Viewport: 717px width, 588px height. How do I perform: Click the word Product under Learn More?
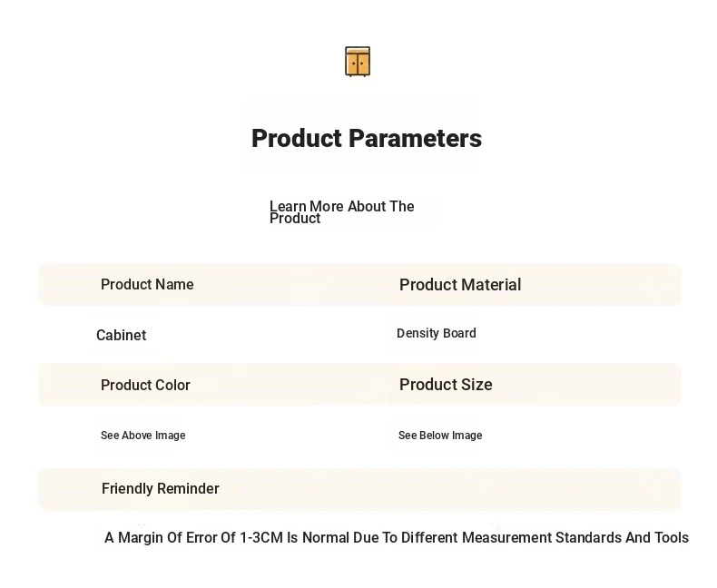[295, 219]
